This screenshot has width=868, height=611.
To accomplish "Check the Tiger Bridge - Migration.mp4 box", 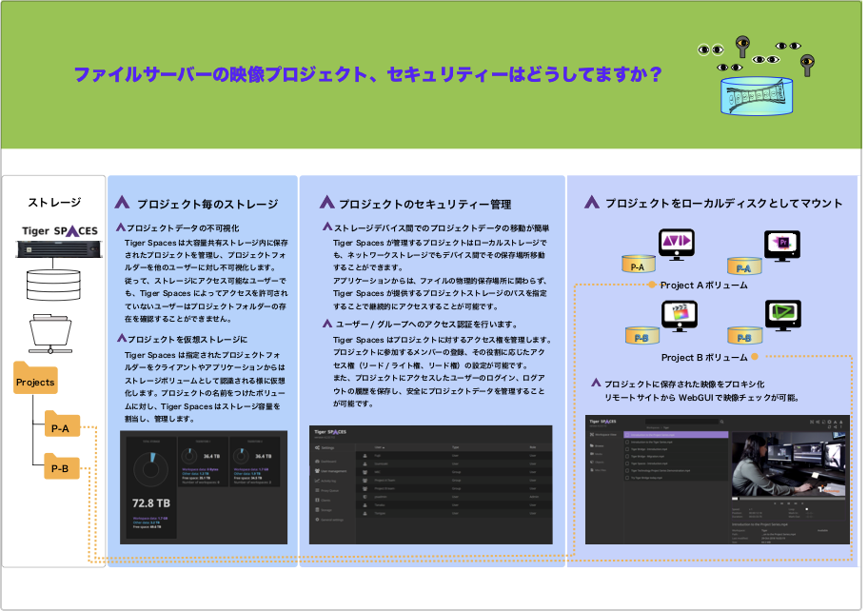I will click(x=627, y=457).
